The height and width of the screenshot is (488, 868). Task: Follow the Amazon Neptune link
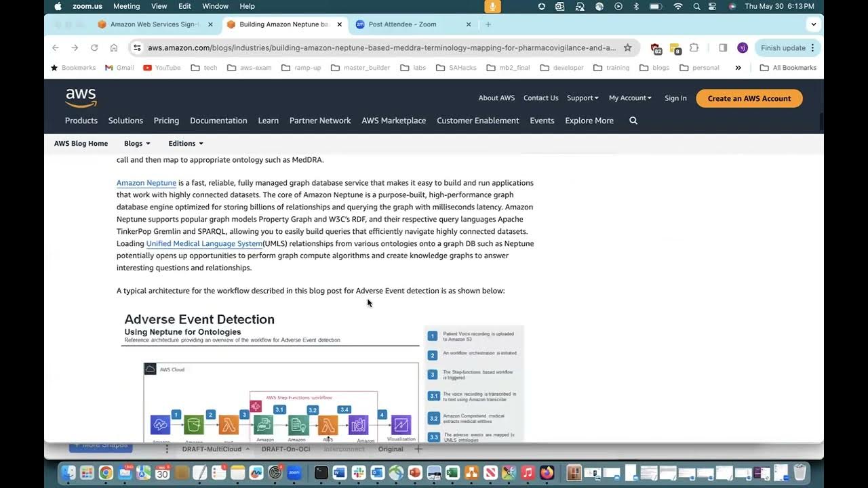click(x=146, y=183)
